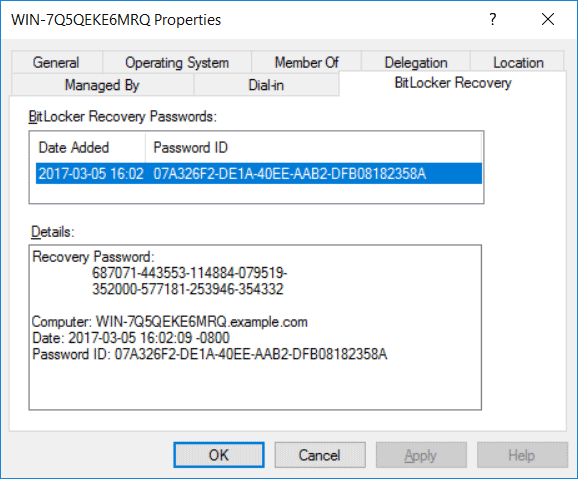Select the Member Of tab
Screen dimensions: 578x479
click(x=307, y=62)
